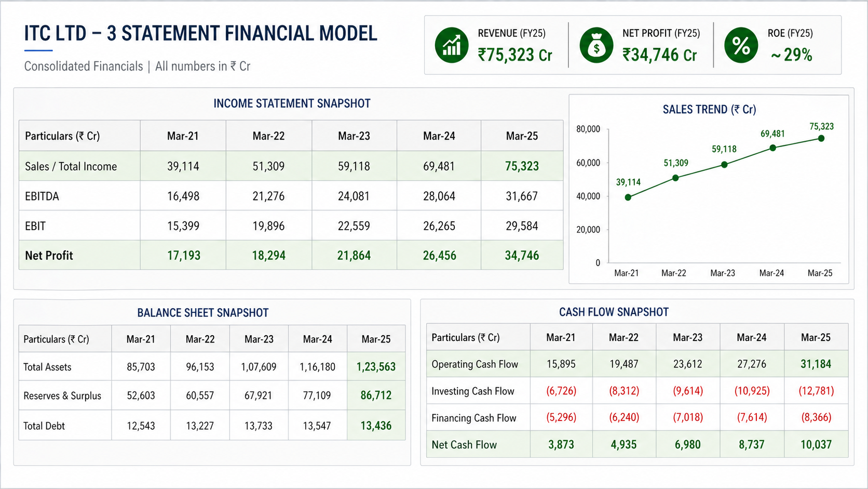Click the ~29% ROE value

791,55
